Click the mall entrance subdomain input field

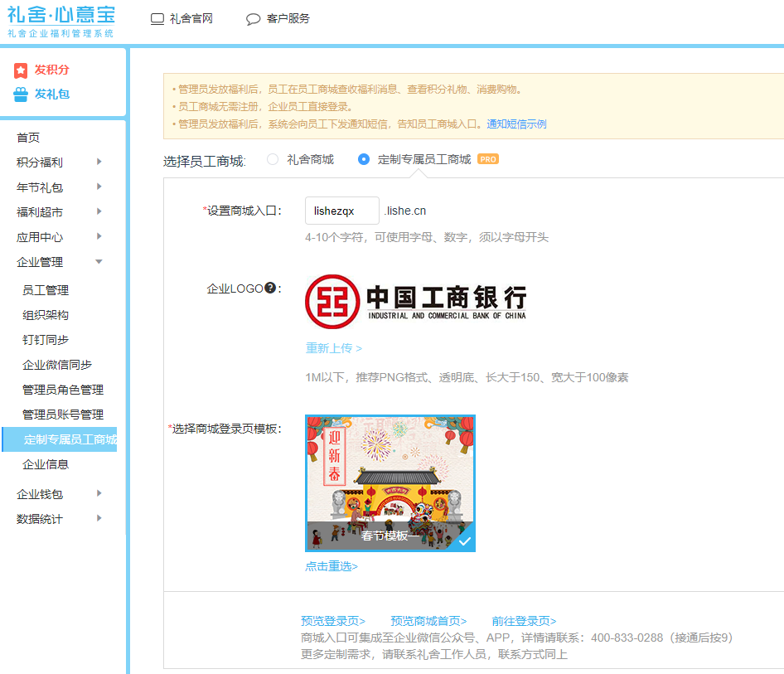341,211
